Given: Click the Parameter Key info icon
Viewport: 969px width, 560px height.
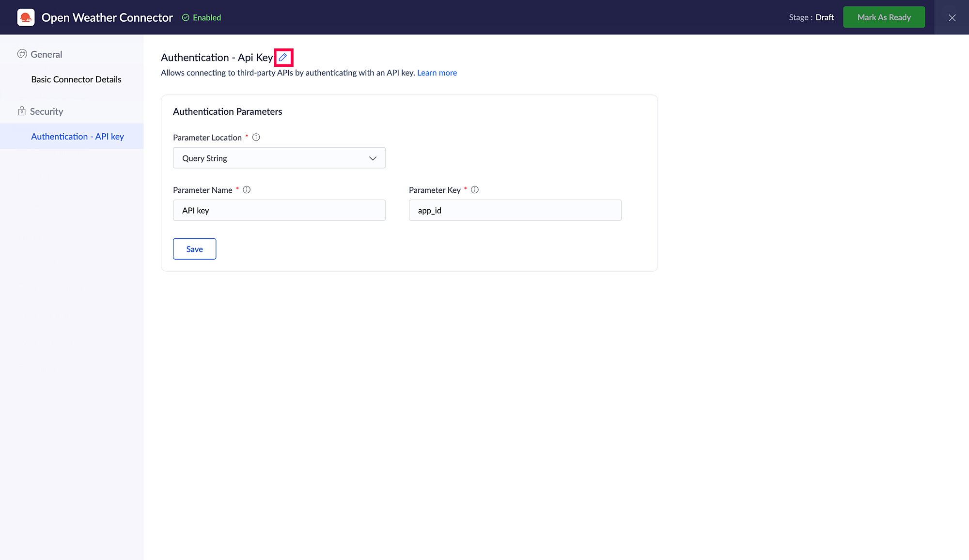Looking at the screenshot, I should pyautogui.click(x=475, y=190).
